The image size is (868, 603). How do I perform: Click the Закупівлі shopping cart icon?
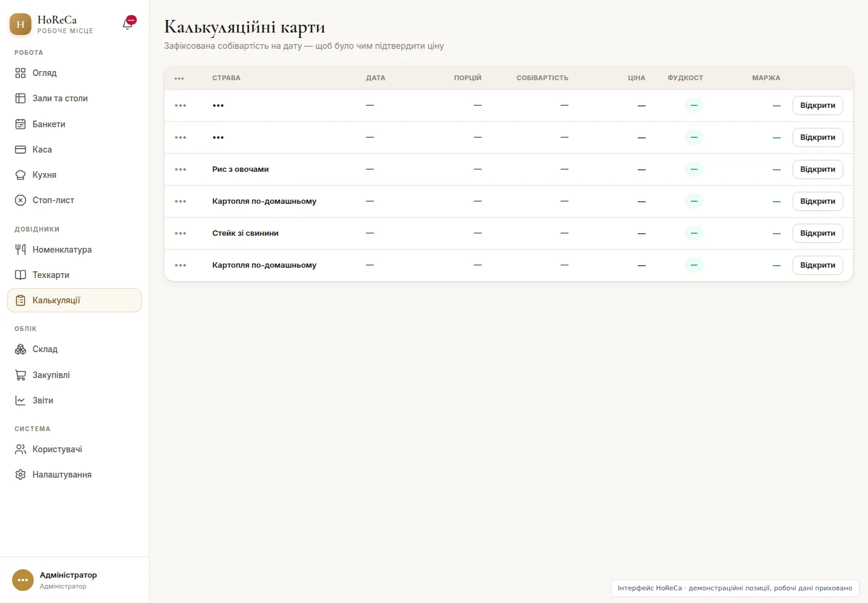pyautogui.click(x=20, y=375)
